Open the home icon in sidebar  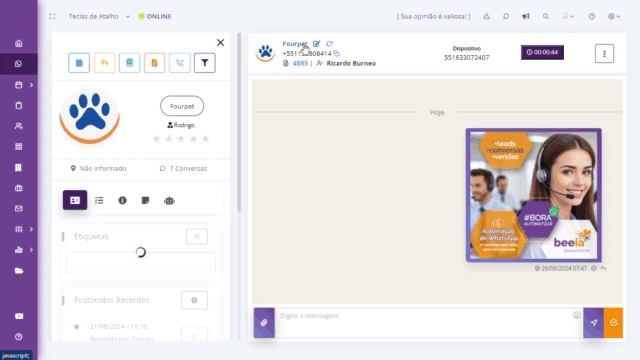click(x=19, y=43)
